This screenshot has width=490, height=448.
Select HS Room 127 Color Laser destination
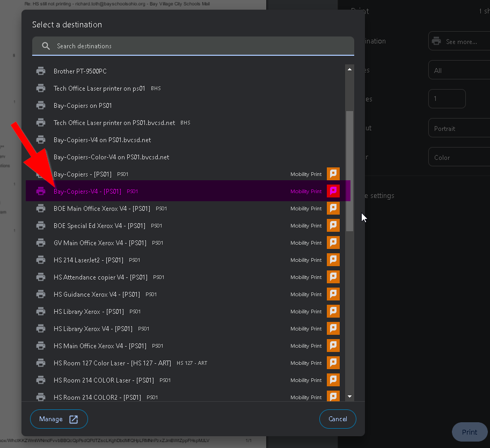pos(188,363)
